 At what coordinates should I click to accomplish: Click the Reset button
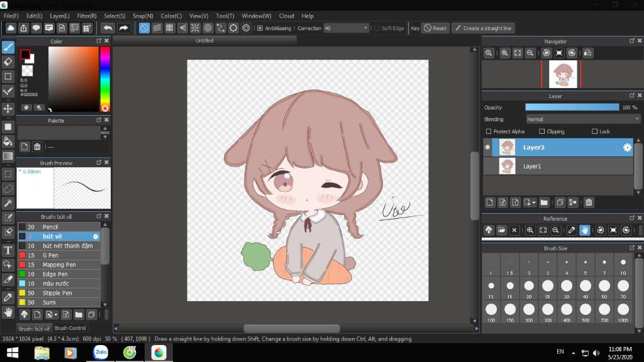(435, 28)
